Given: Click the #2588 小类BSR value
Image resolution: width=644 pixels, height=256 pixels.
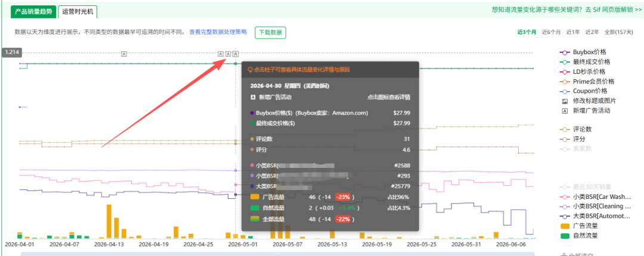Looking at the screenshot, I should (402, 166).
